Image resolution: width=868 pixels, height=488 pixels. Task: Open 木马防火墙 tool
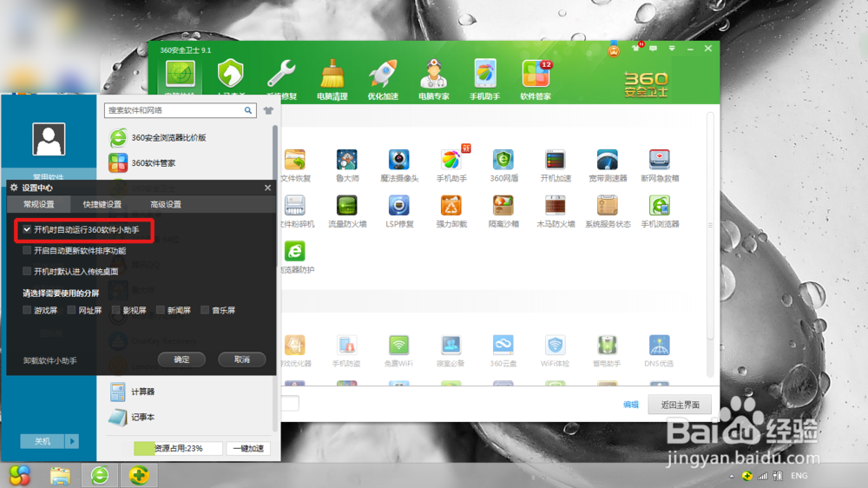click(x=556, y=212)
